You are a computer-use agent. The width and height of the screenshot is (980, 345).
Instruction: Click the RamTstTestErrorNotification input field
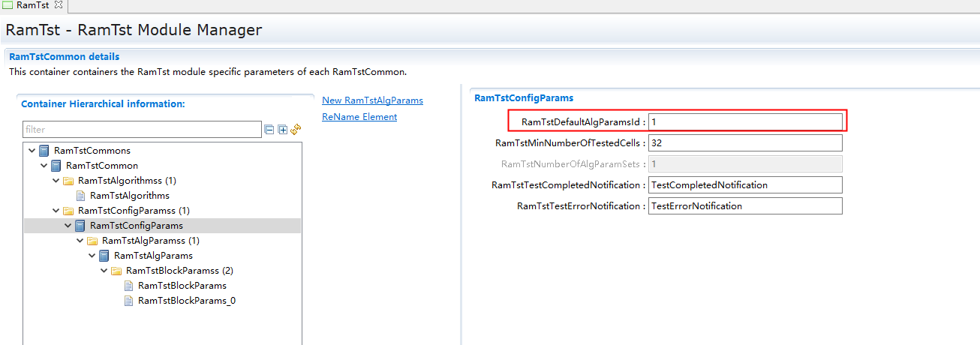744,205
